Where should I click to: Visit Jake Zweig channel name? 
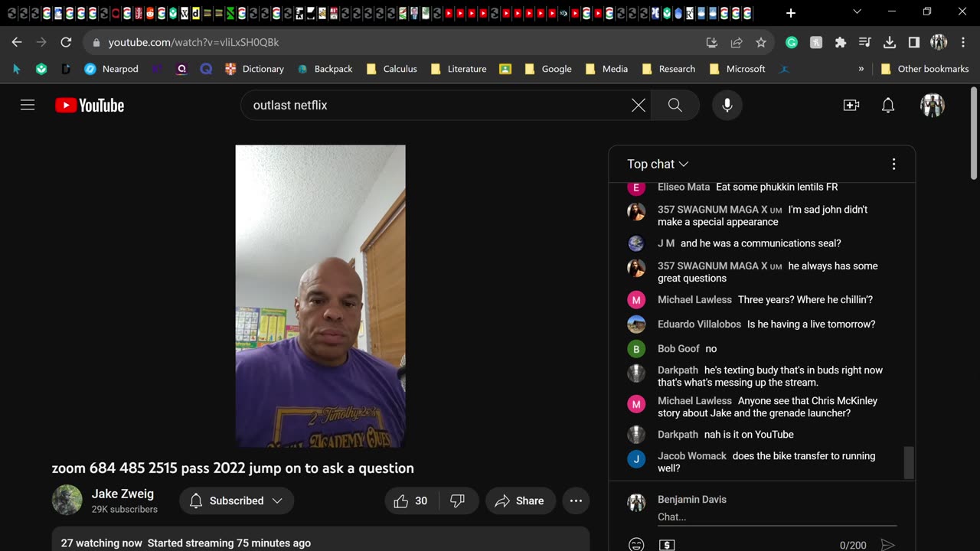tap(122, 494)
